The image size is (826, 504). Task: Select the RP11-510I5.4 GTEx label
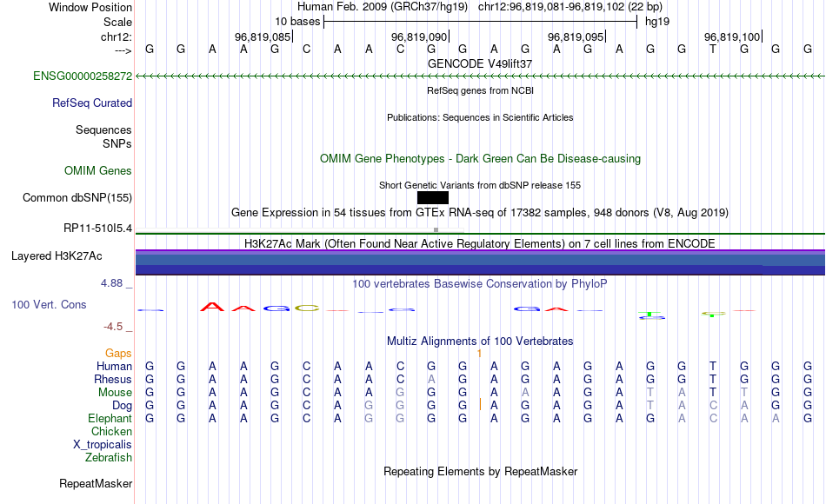click(98, 229)
